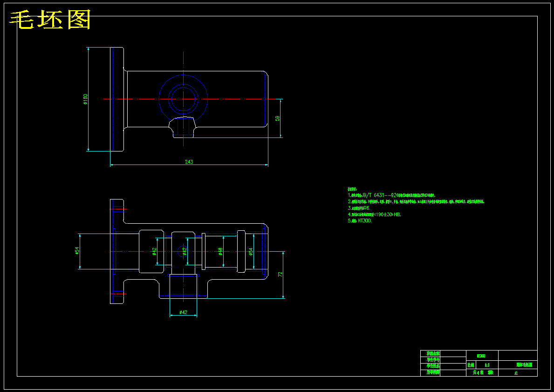The width and height of the screenshot is (554, 392).
Task: Click the 1:1 scale value in title block
Action: [x=487, y=365]
